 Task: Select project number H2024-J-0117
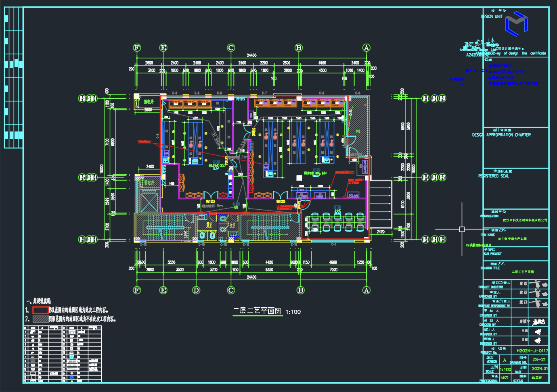point(532,351)
